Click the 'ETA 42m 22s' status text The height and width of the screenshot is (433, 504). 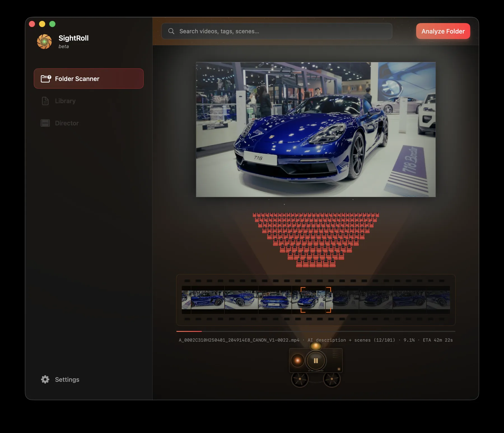[x=438, y=340]
